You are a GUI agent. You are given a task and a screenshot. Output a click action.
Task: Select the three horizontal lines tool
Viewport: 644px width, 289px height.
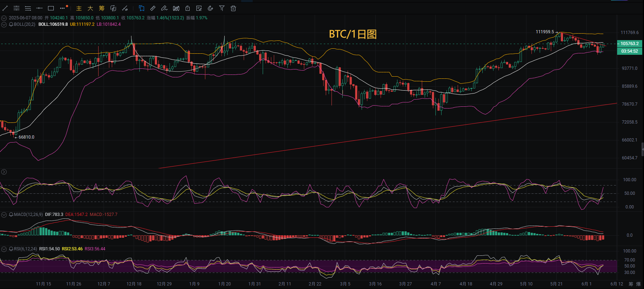pyautogui.click(x=28, y=8)
